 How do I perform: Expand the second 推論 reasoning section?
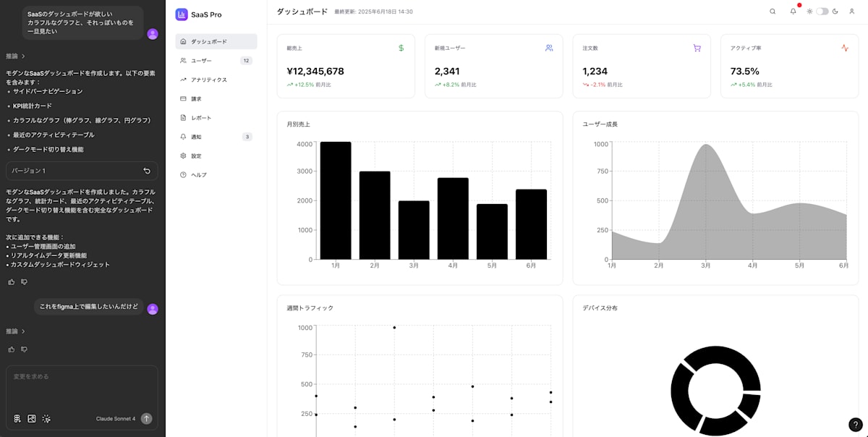click(x=16, y=331)
